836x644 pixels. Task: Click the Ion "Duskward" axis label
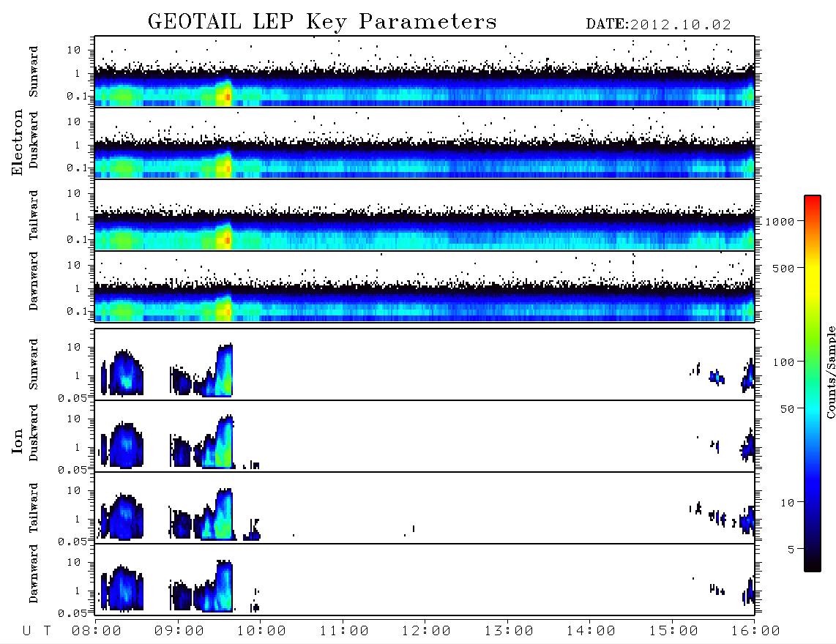pos(33,433)
